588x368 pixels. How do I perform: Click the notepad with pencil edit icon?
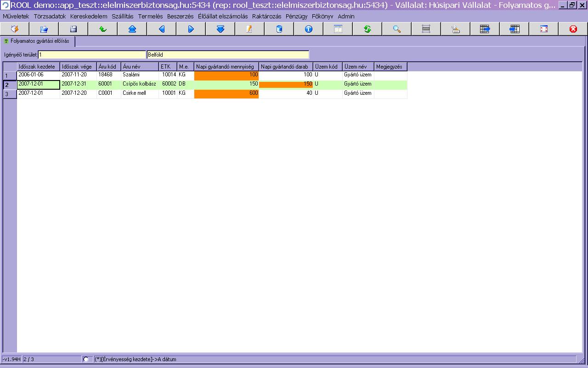(x=250, y=29)
